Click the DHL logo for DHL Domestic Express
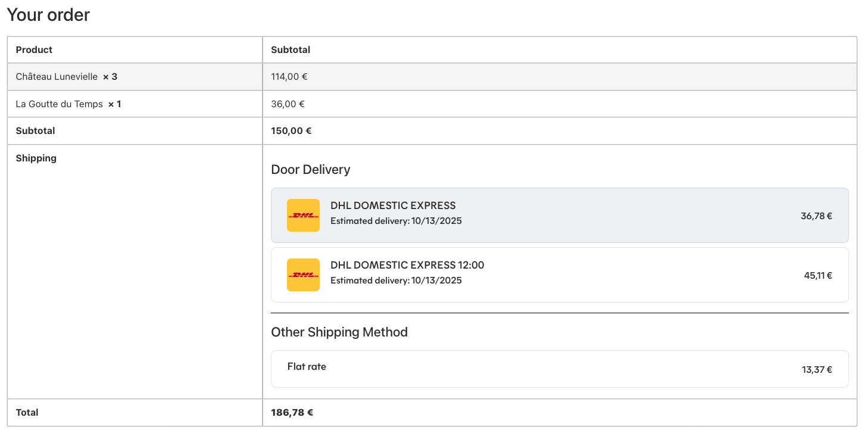 click(x=303, y=215)
